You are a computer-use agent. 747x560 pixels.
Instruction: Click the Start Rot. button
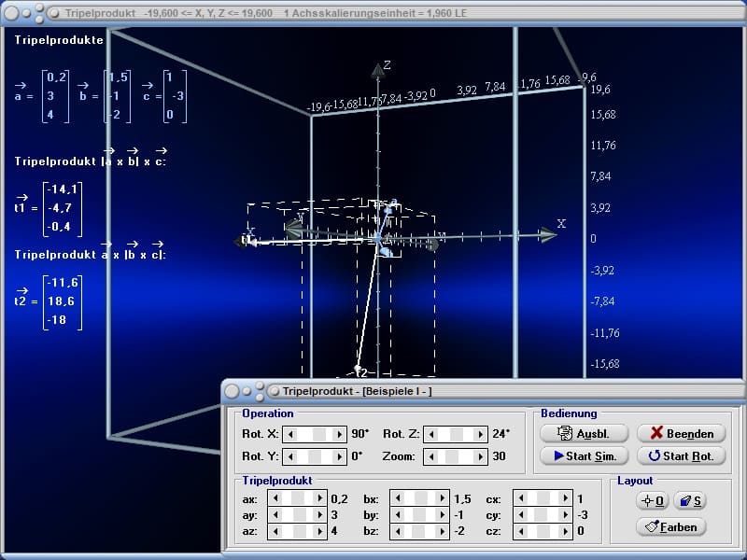(682, 455)
